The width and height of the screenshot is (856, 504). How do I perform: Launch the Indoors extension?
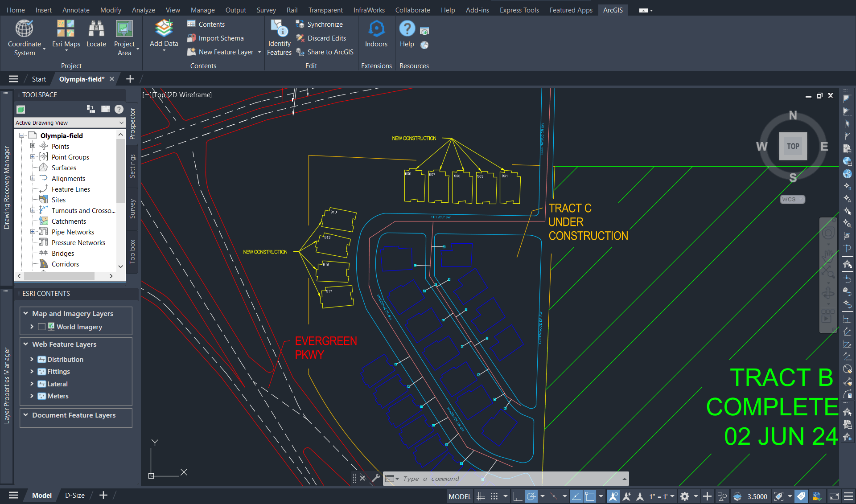coord(376,36)
